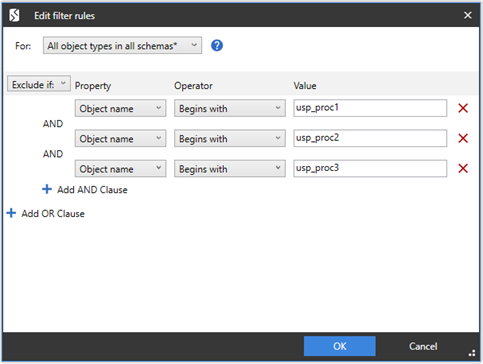Open the 'Exclude if' dropdown
Image resolution: width=483 pixels, height=364 pixels.
pos(39,84)
